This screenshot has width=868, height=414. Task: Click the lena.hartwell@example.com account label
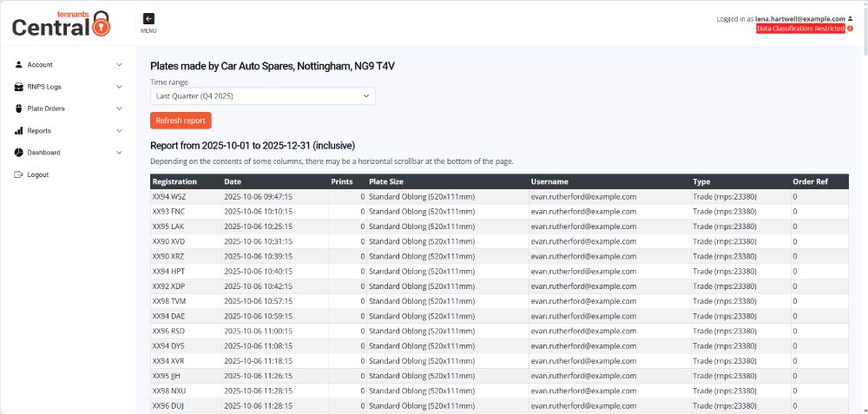pos(800,19)
